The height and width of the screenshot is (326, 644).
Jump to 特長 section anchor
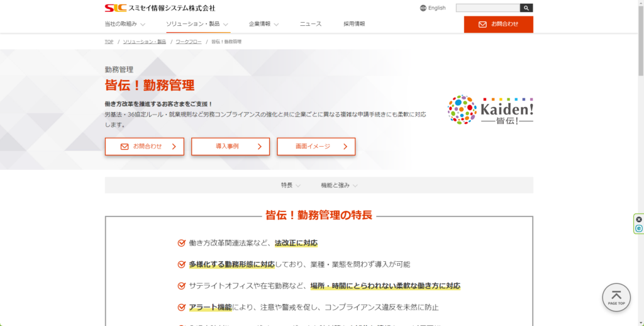pyautogui.click(x=287, y=186)
